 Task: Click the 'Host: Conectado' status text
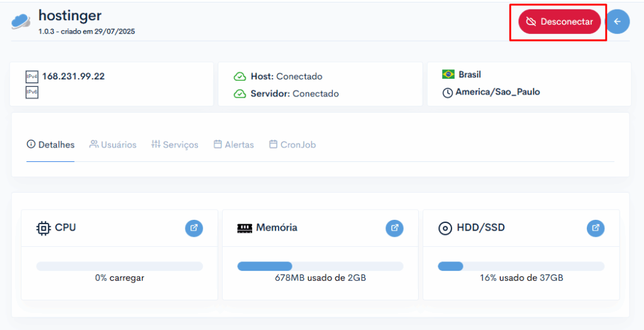[x=287, y=77]
